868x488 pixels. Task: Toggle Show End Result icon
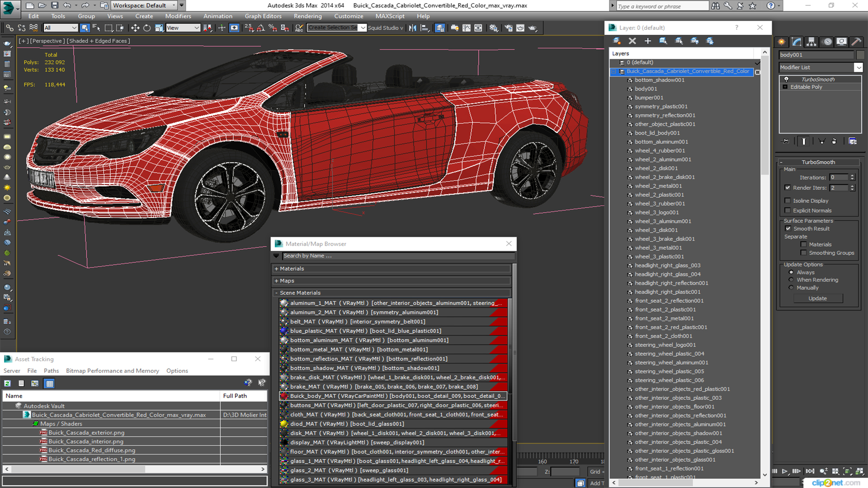tap(804, 141)
